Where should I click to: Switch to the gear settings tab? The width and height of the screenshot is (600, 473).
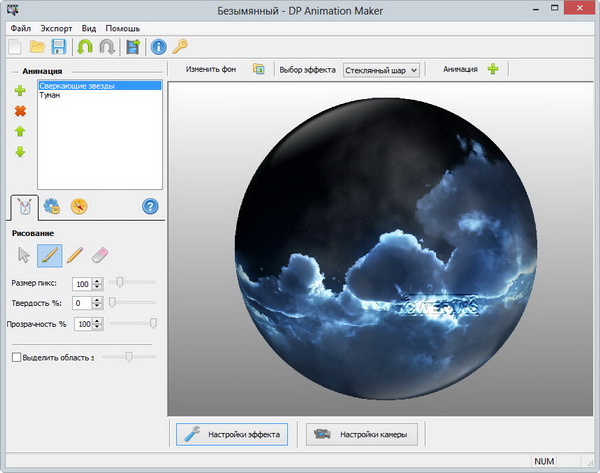pos(52,207)
